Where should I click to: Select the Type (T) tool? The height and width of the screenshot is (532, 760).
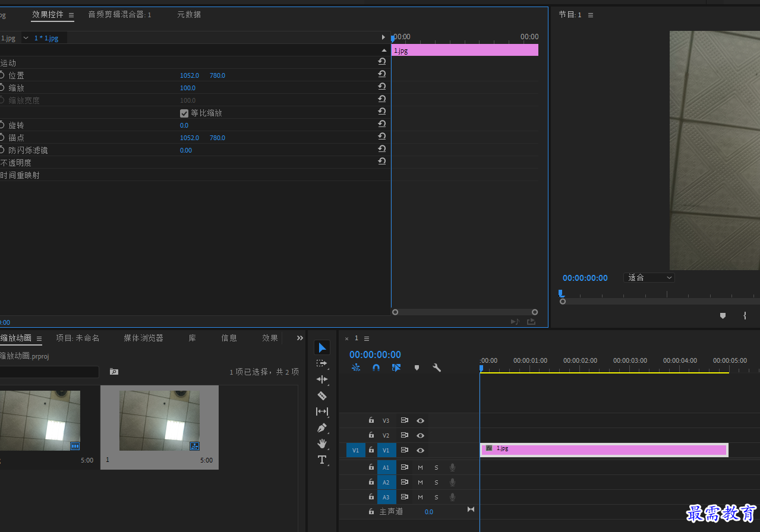(x=322, y=460)
